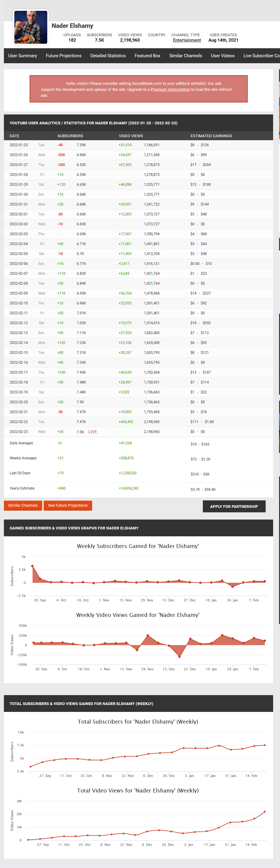Click the orange Similar Channels button
Image resolution: width=280 pixels, height=868 pixels.
23,505
